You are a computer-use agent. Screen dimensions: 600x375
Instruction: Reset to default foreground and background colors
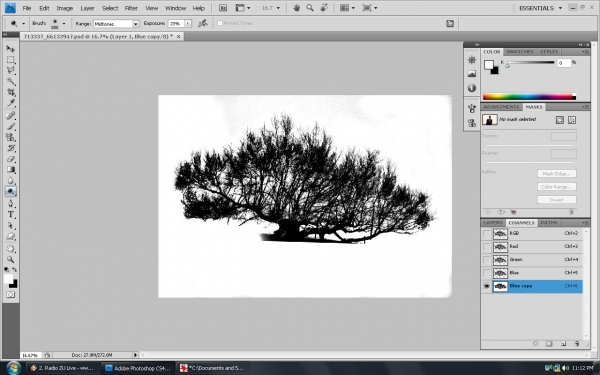click(x=7, y=269)
